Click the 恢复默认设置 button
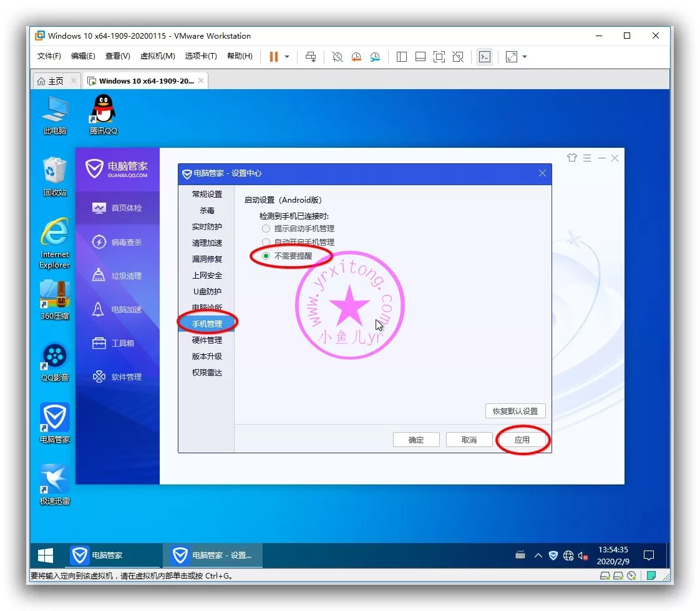This screenshot has width=700, height=611. point(515,411)
